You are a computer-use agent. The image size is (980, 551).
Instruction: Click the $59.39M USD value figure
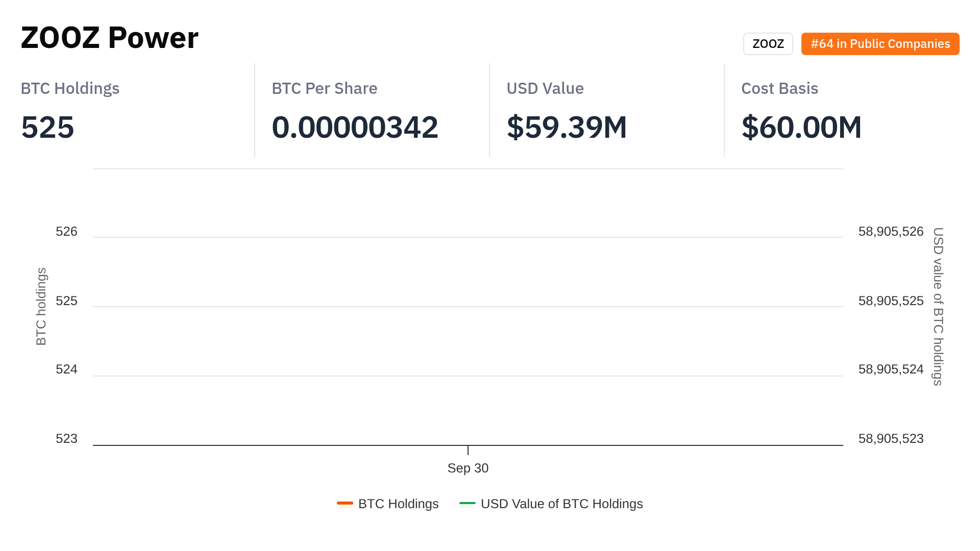[567, 127]
